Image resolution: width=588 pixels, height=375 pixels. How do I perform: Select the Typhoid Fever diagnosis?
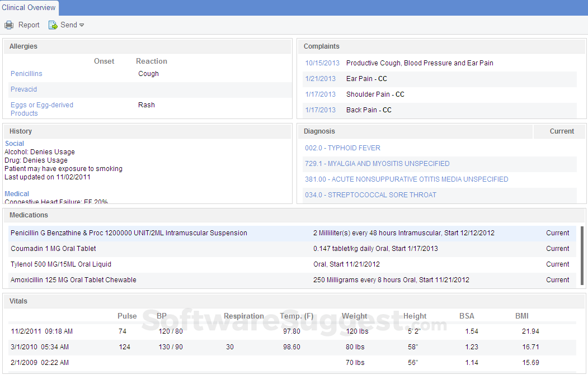coord(342,148)
